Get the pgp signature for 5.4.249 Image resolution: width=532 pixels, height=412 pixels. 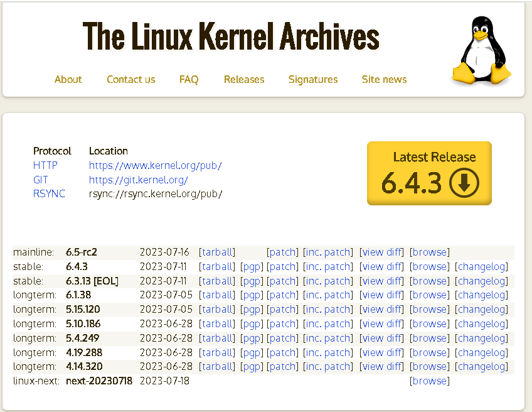tap(252, 339)
